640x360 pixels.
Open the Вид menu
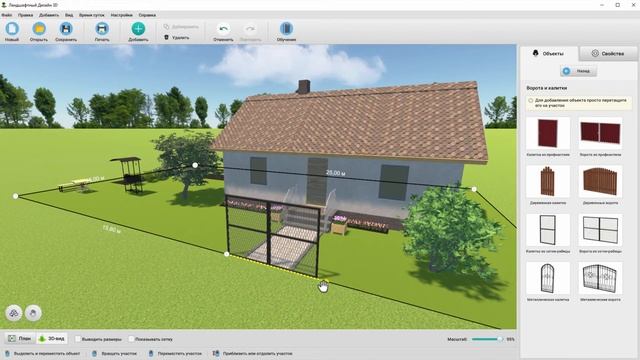69,15
